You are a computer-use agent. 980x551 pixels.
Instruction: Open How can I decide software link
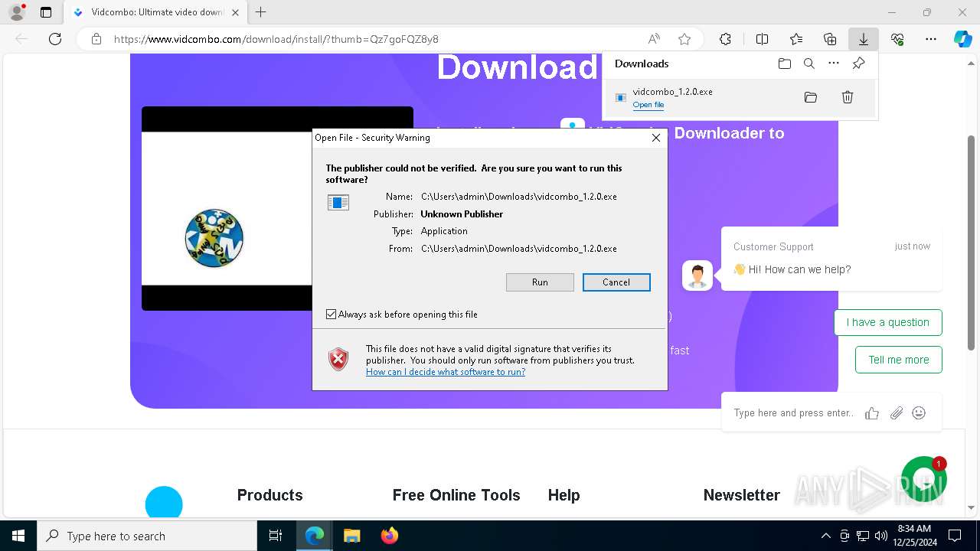tap(446, 372)
